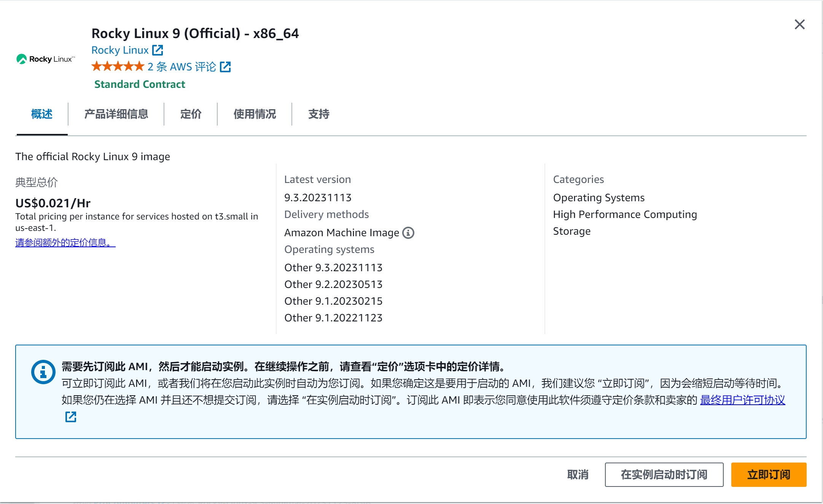Click the 请参阅额外的定价信息 link
The image size is (823, 504).
65,243
